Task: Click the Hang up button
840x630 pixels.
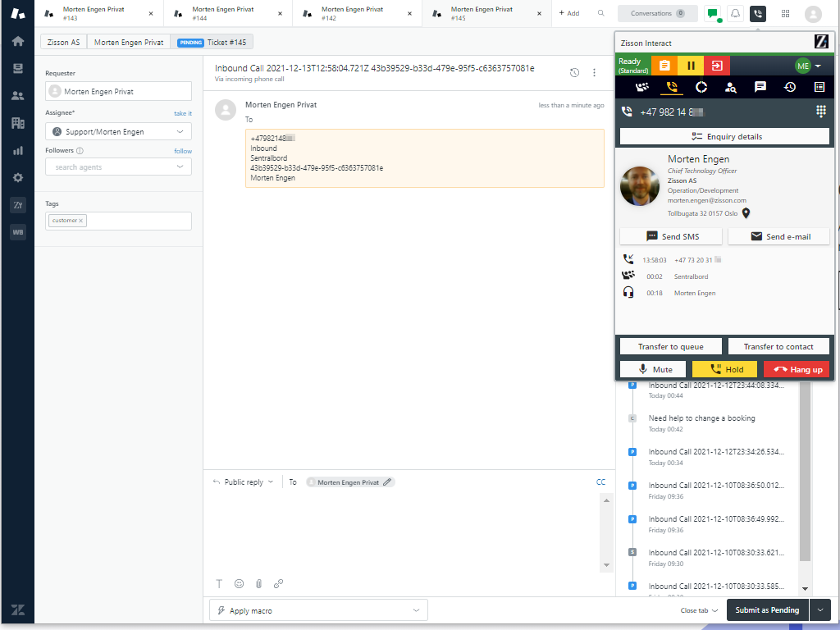Action: tap(797, 369)
